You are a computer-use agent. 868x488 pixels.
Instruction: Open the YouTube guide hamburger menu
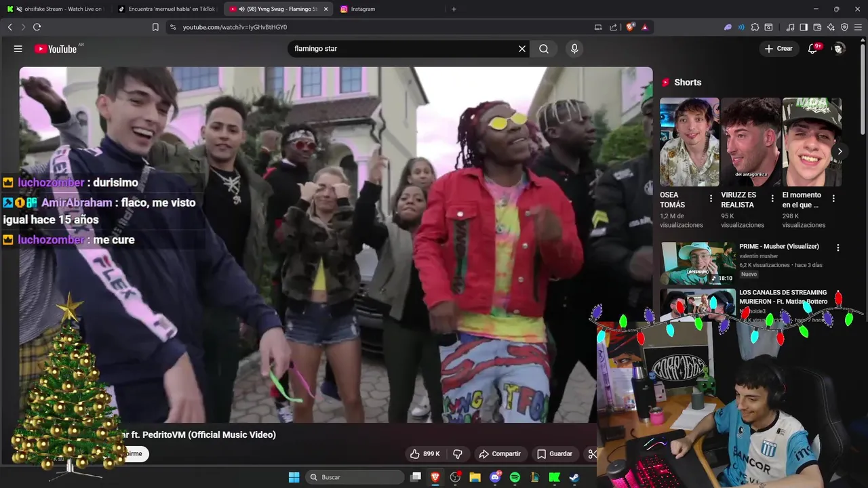pos(18,49)
